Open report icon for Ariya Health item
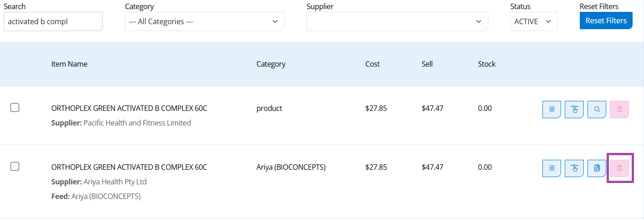 click(x=552, y=168)
